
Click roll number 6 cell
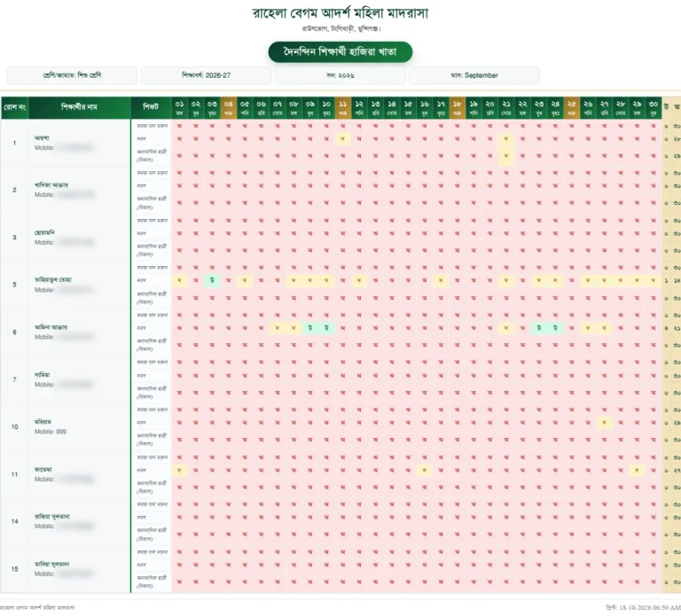click(x=15, y=332)
